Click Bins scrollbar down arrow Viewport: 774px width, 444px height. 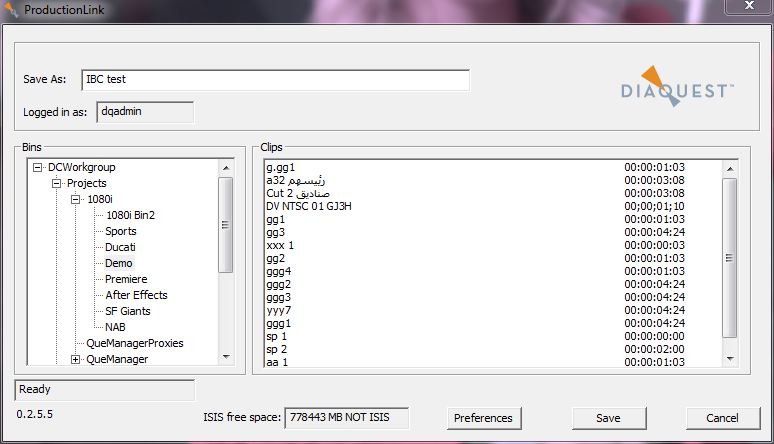226,357
